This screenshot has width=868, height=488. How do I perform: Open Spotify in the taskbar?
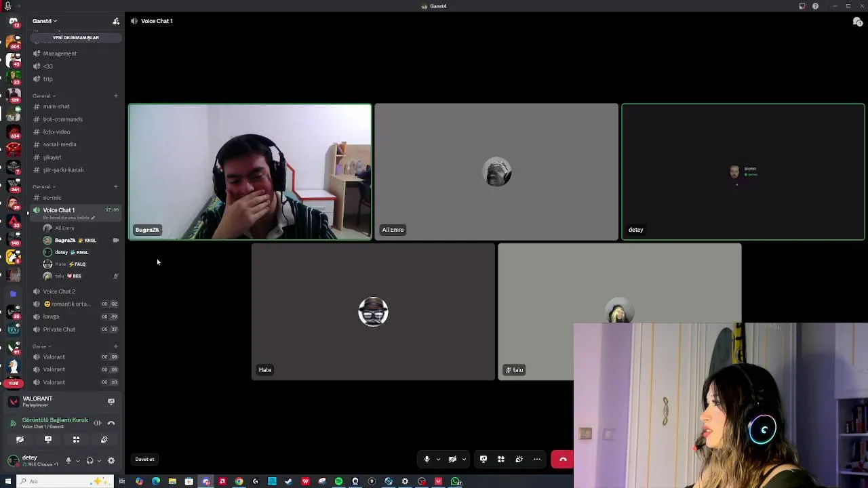pyautogui.click(x=338, y=481)
